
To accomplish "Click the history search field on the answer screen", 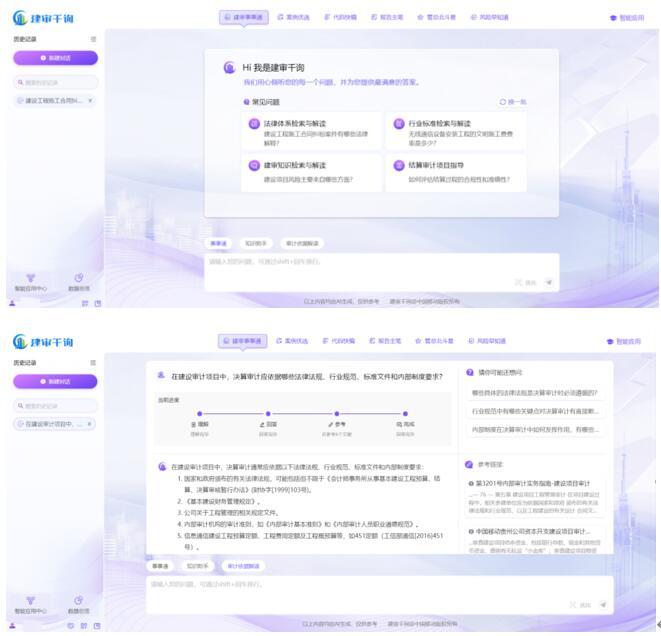I will point(55,406).
